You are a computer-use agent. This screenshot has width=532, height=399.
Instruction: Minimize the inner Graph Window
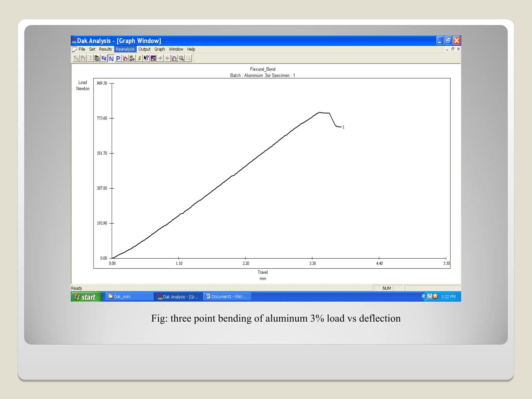pos(447,49)
